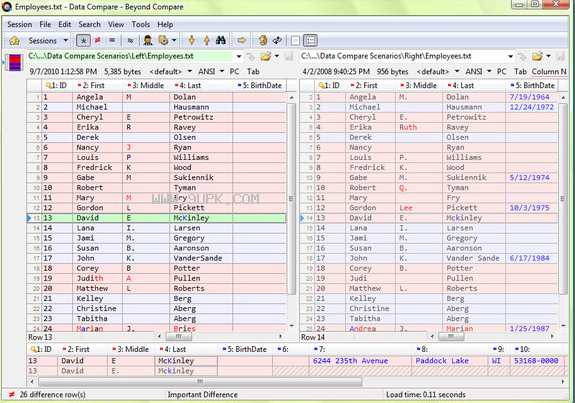
Task: Toggle Show Differences not-equal filter
Action: tap(98, 40)
